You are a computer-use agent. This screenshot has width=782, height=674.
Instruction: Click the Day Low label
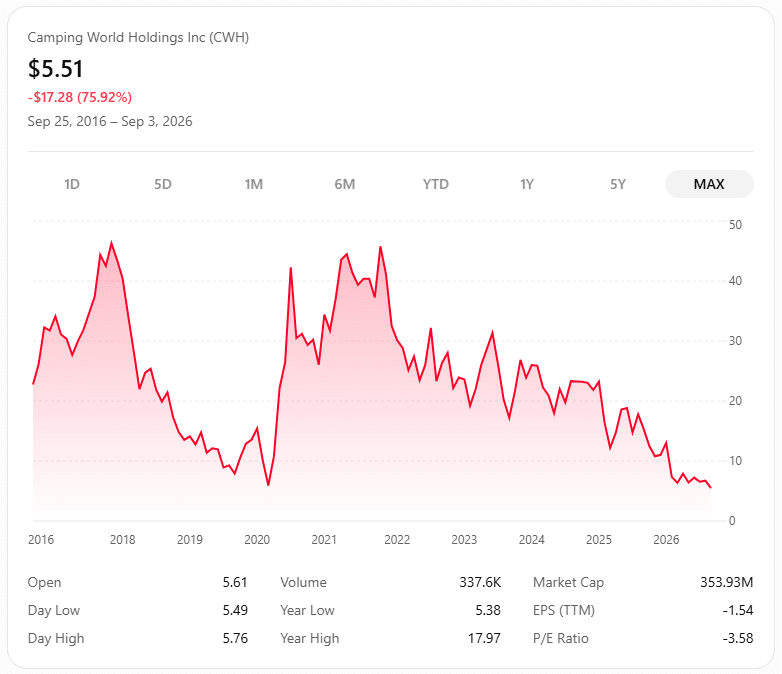click(x=54, y=610)
